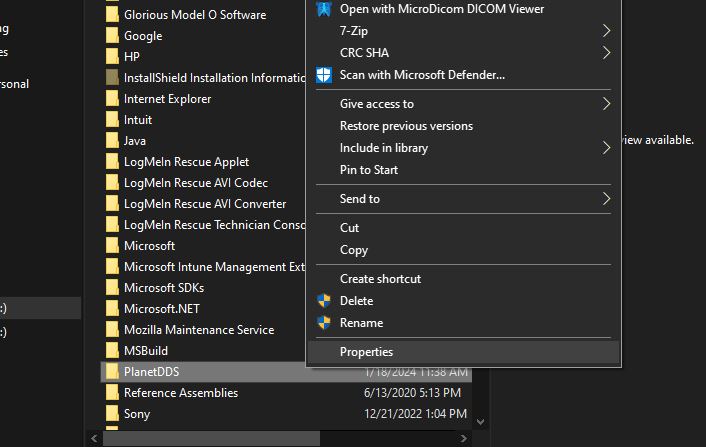Open Properties from the context menu
706x447 pixels.
point(463,352)
